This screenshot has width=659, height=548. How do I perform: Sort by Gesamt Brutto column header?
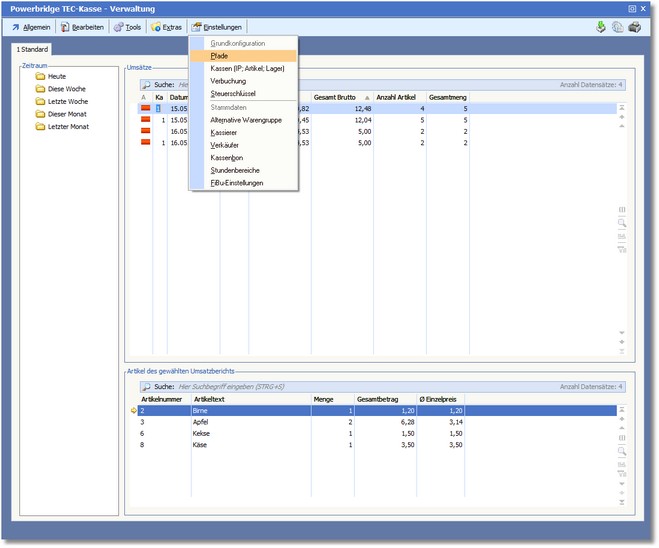[338, 97]
